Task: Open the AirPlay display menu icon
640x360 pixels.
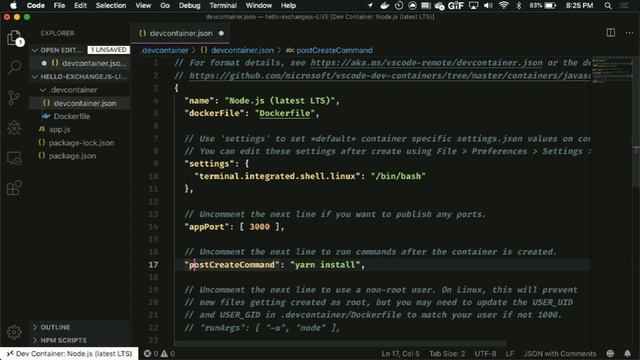Action: pos(473,5)
